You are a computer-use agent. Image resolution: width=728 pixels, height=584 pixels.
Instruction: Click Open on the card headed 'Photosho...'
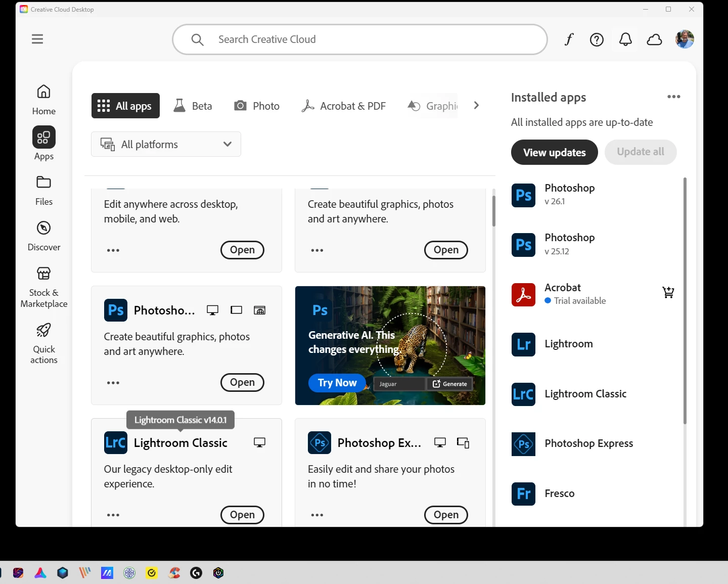click(x=242, y=382)
